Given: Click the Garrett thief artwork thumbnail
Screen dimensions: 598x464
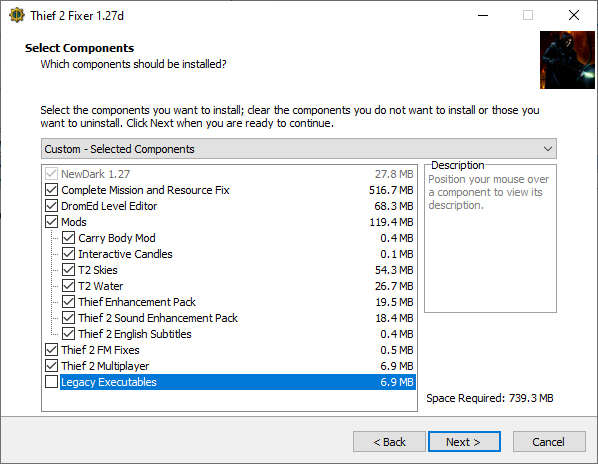Looking at the screenshot, I should 567,60.
